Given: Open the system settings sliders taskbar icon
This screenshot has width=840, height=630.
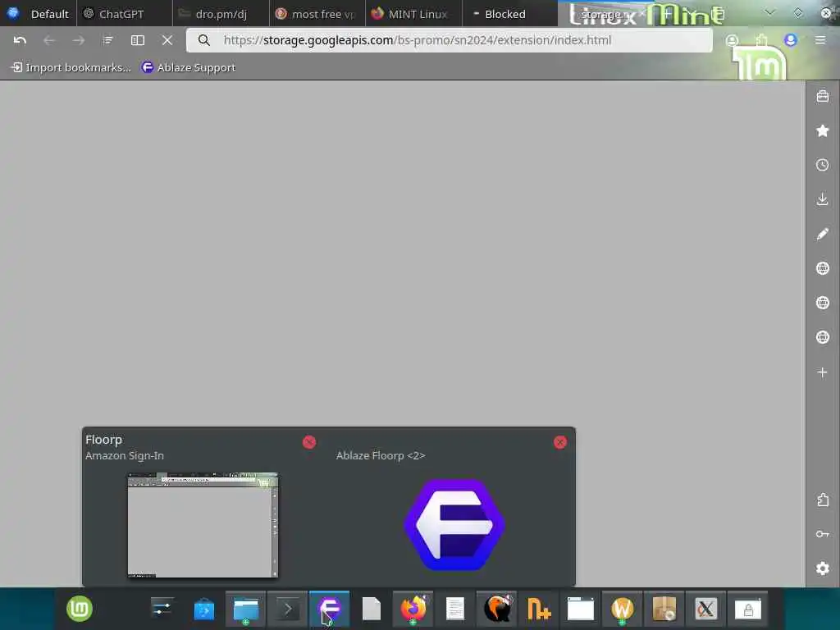Looking at the screenshot, I should tap(162, 609).
